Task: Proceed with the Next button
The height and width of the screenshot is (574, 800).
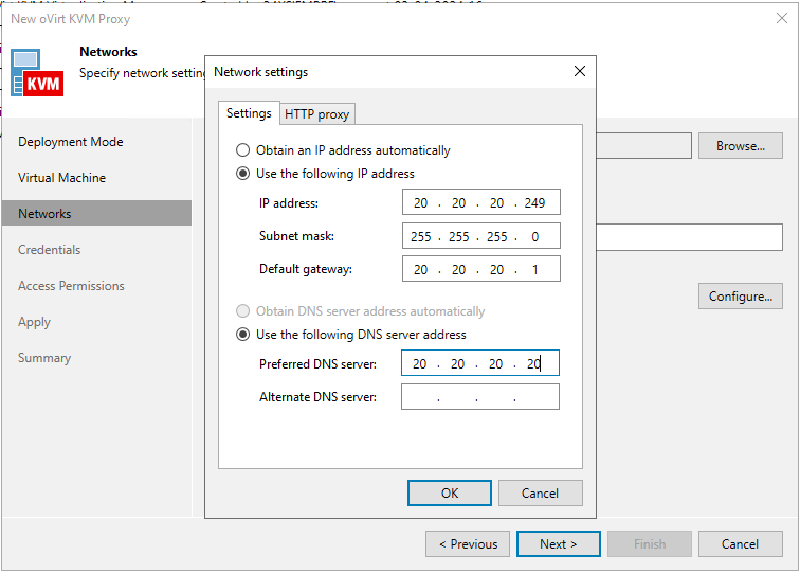Action: point(558,544)
